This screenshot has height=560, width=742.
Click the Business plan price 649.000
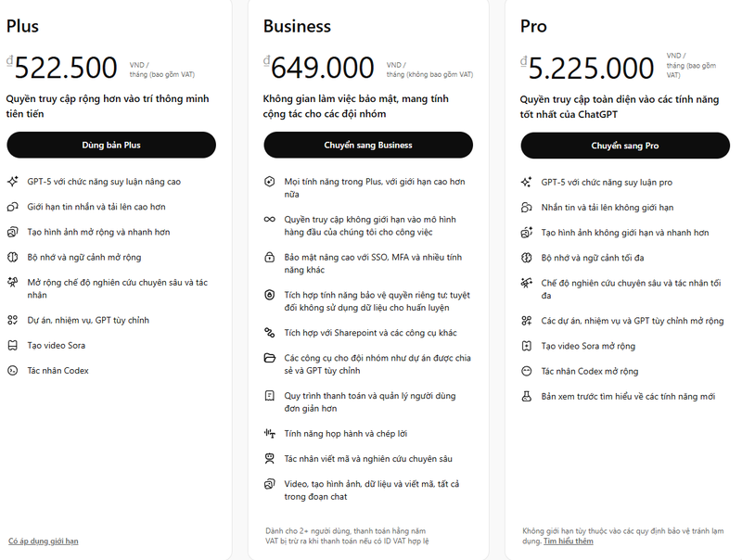pos(323,68)
